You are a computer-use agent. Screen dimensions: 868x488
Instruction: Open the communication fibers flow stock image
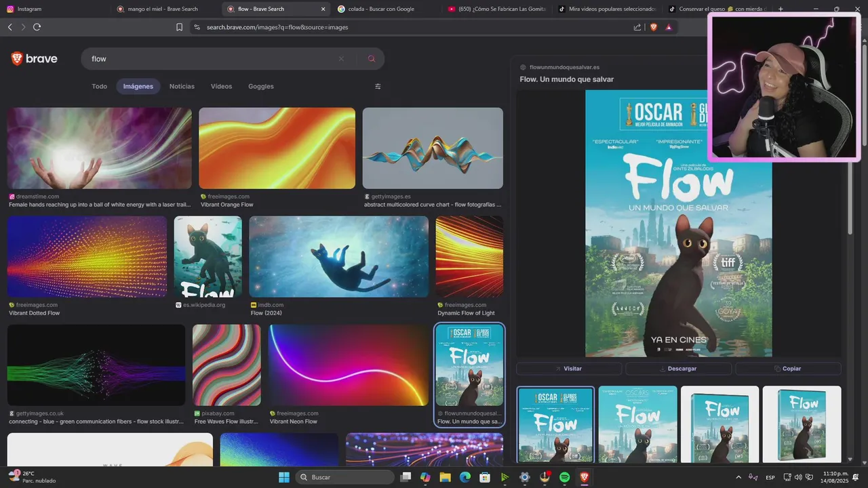[96, 365]
